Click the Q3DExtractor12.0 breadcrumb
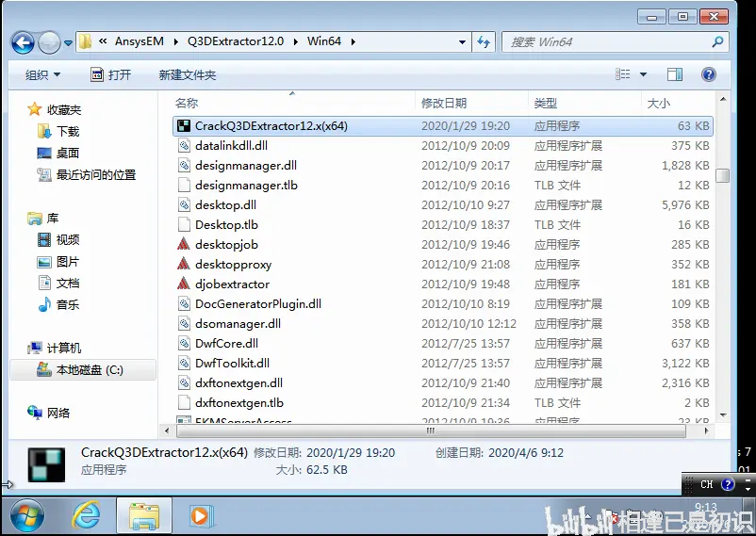 [x=236, y=41]
